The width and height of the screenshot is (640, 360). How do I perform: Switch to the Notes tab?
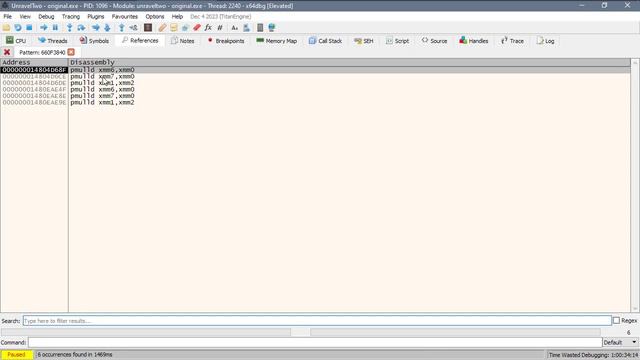coord(182,41)
